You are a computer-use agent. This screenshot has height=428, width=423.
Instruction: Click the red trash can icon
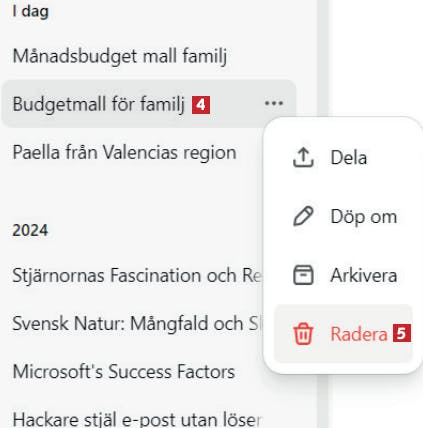303,334
